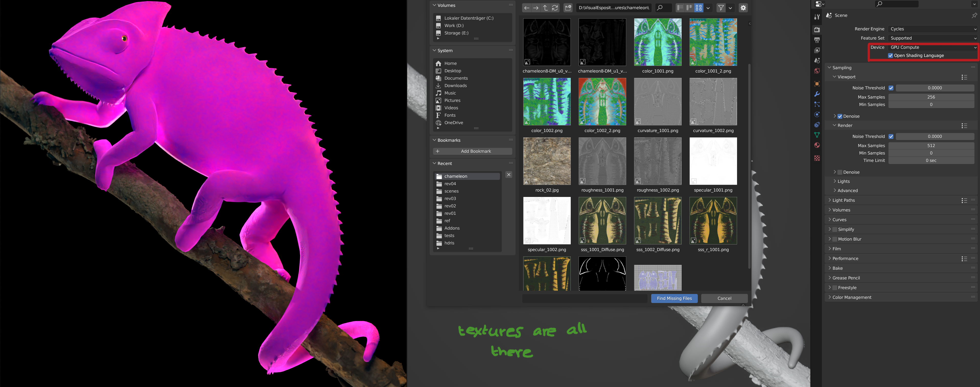Open the Device GPU Compute dropdown
The image size is (980, 387).
tap(932, 47)
